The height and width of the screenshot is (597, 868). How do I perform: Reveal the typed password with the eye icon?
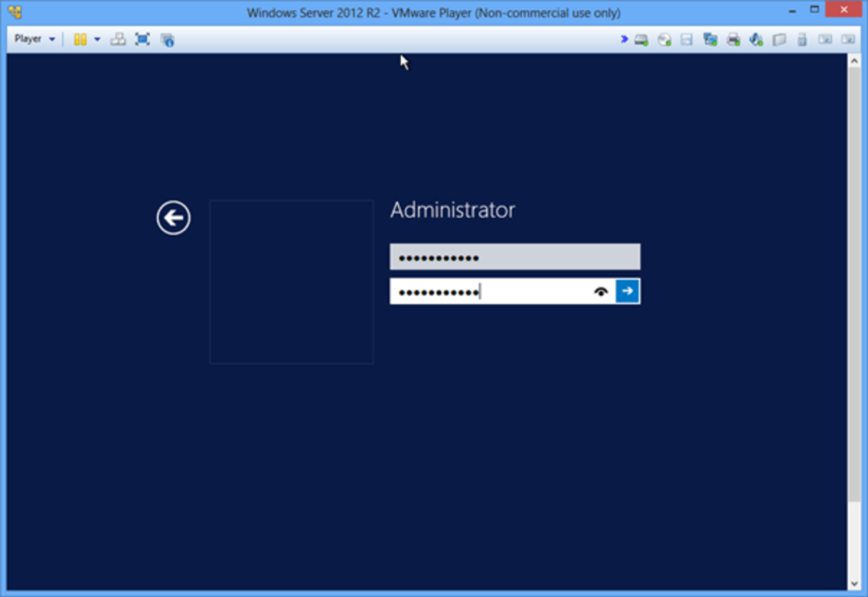point(601,291)
